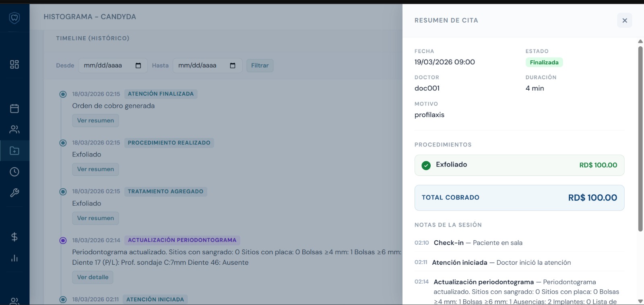Open the dollar billing icon in sidebar
Viewport: 644px width, 305px height.
tap(14, 237)
